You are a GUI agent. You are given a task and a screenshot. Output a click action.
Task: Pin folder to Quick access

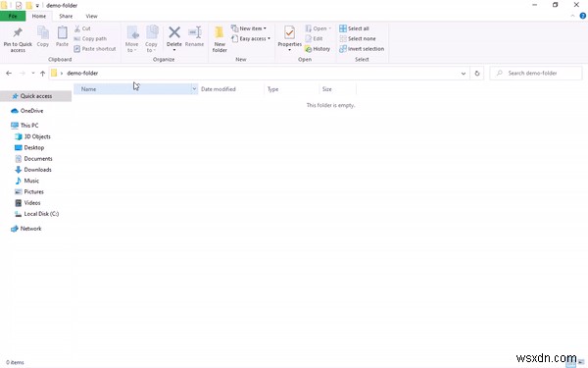pyautogui.click(x=18, y=39)
